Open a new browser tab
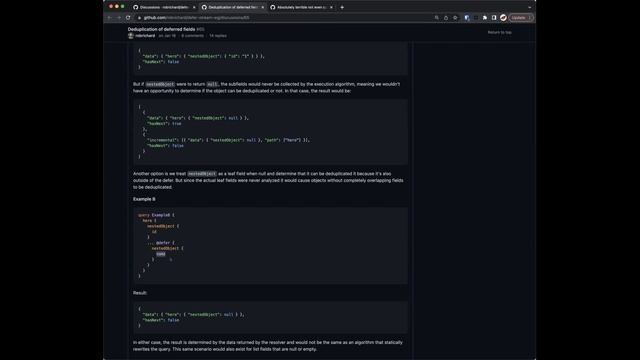 [x=342, y=7]
